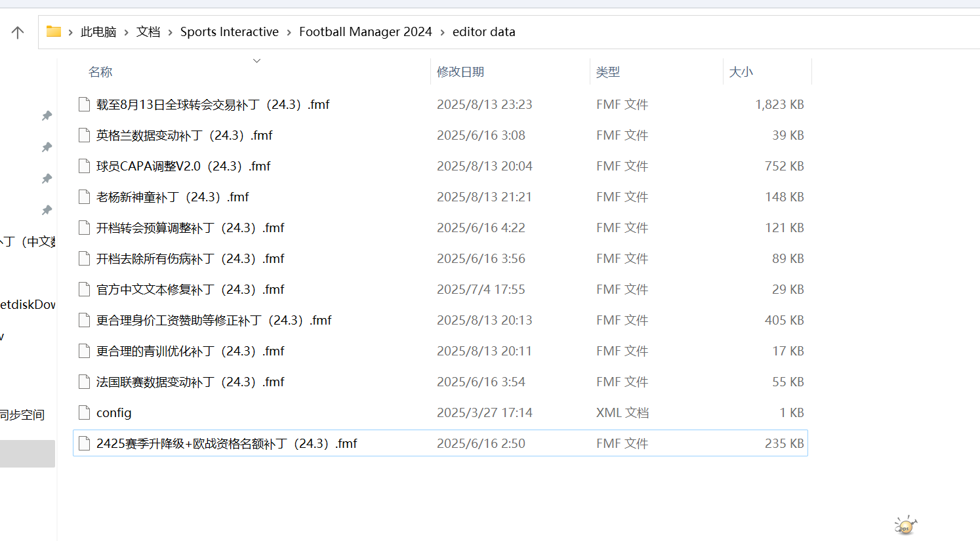Jump to the Sports Interactive folder breadcrumb

point(230,31)
